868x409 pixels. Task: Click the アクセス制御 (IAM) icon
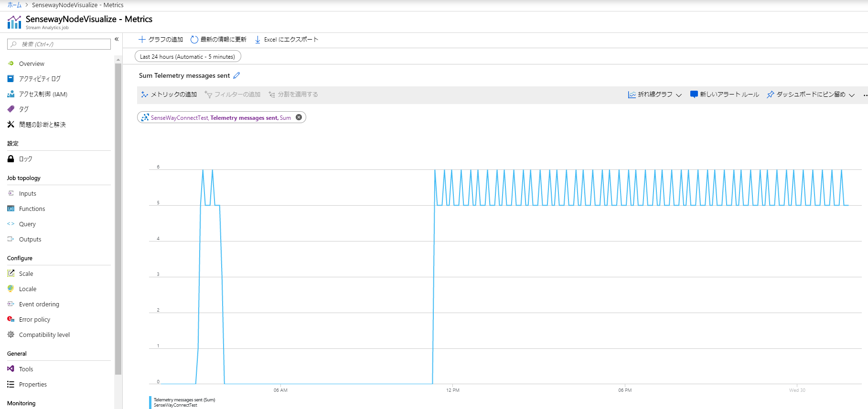(11, 94)
